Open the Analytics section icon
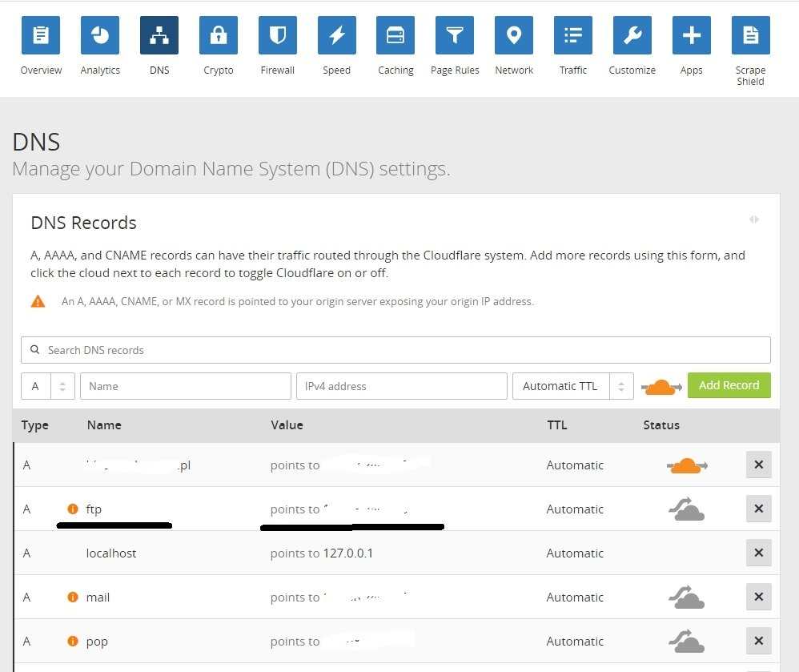Screen dimensions: 799x672 [100, 35]
